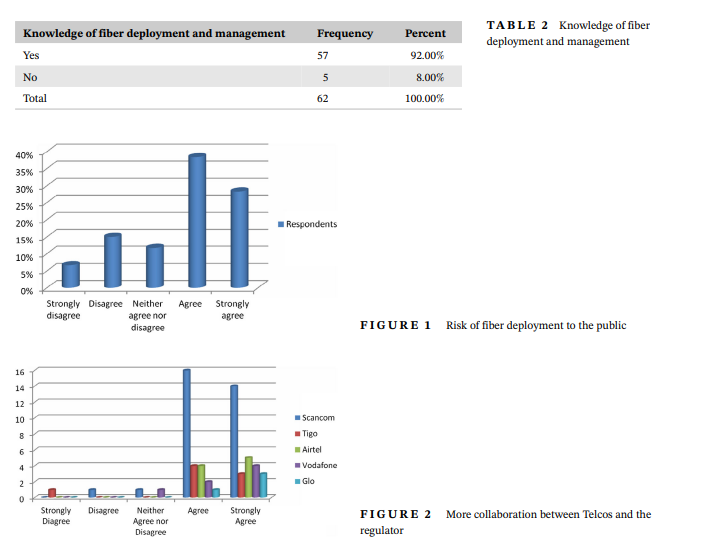Click the 8 axis label in Figure 2
Image resolution: width=711 pixels, height=558 pixels.
[22, 436]
